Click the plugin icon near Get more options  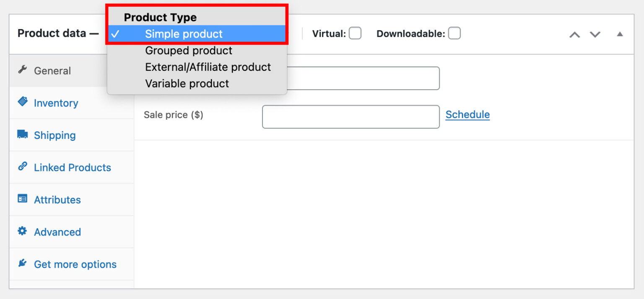(x=22, y=264)
